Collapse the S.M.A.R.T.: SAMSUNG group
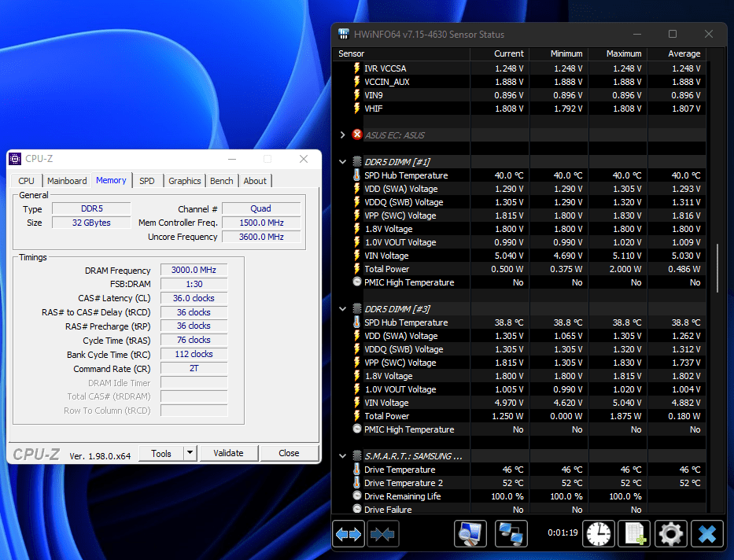This screenshot has height=560, width=734. click(x=343, y=455)
